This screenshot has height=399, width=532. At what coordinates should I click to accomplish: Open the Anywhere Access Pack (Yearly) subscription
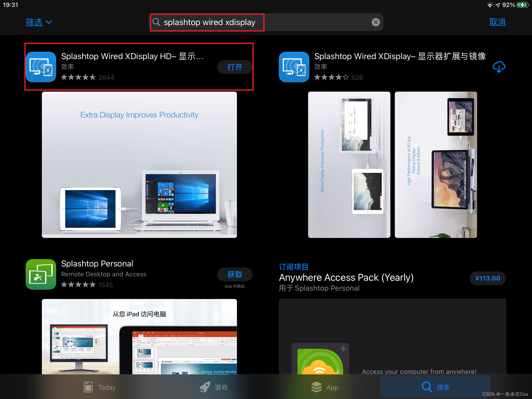[x=346, y=278]
